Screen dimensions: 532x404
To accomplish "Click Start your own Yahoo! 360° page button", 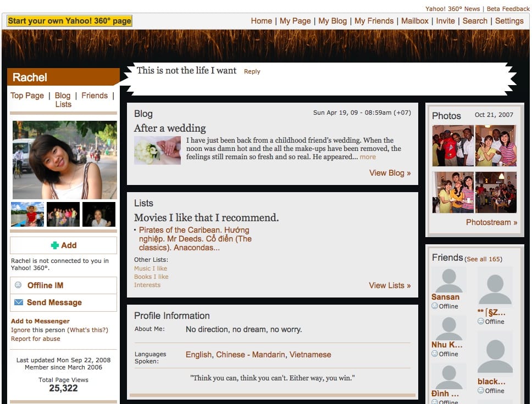I will [69, 21].
